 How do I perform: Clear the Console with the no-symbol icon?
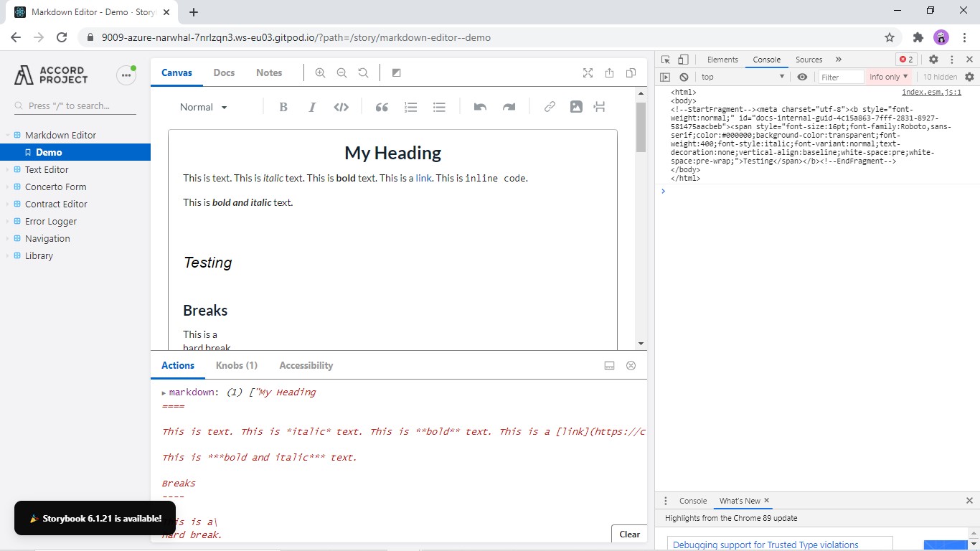tap(684, 77)
